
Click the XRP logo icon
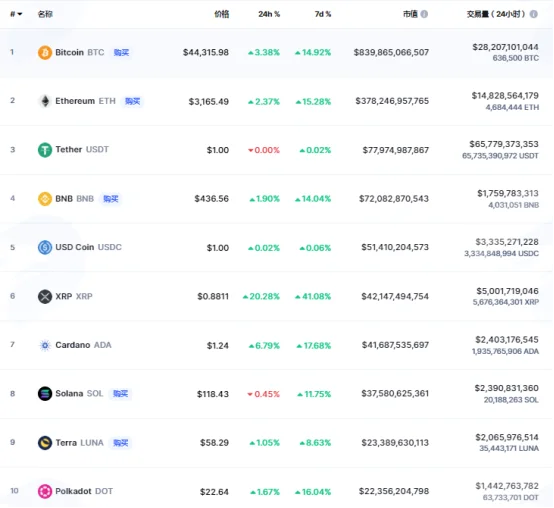45,296
